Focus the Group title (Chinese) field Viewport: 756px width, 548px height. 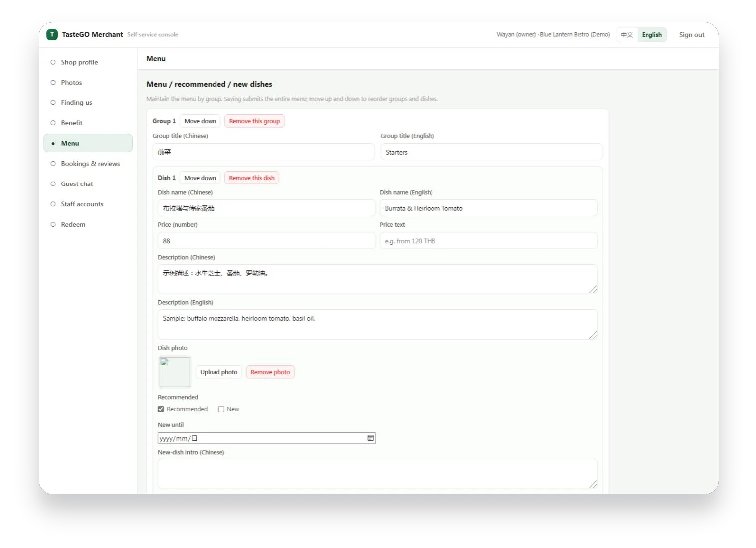coord(263,152)
